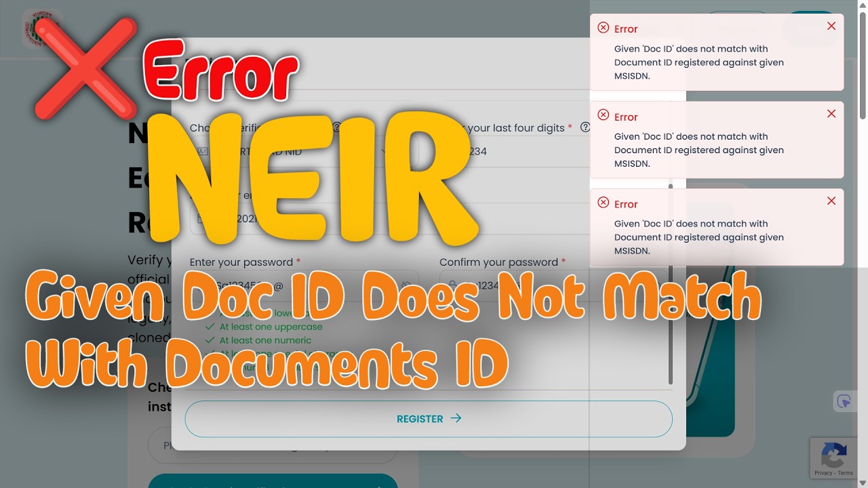
Task: Close the bottom-most error toast via its X
Action: (x=831, y=201)
